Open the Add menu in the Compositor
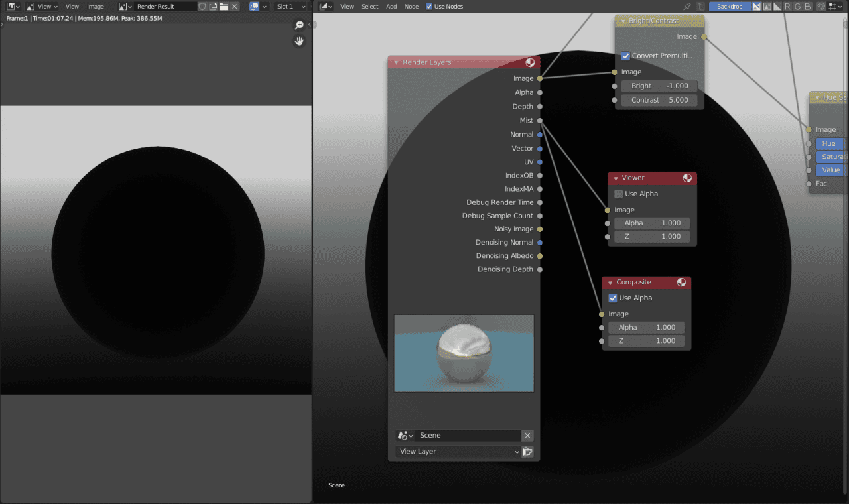The image size is (849, 504). (391, 6)
